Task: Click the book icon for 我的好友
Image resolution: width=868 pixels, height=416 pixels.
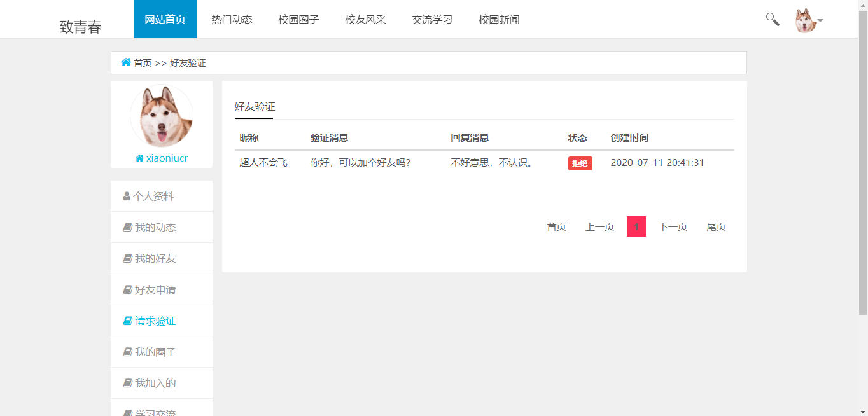Action: coord(127,259)
